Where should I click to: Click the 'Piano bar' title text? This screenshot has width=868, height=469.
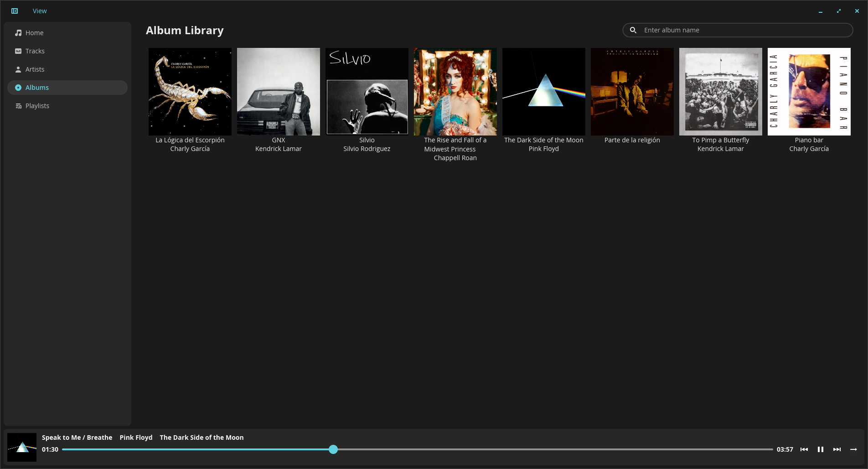pyautogui.click(x=809, y=140)
